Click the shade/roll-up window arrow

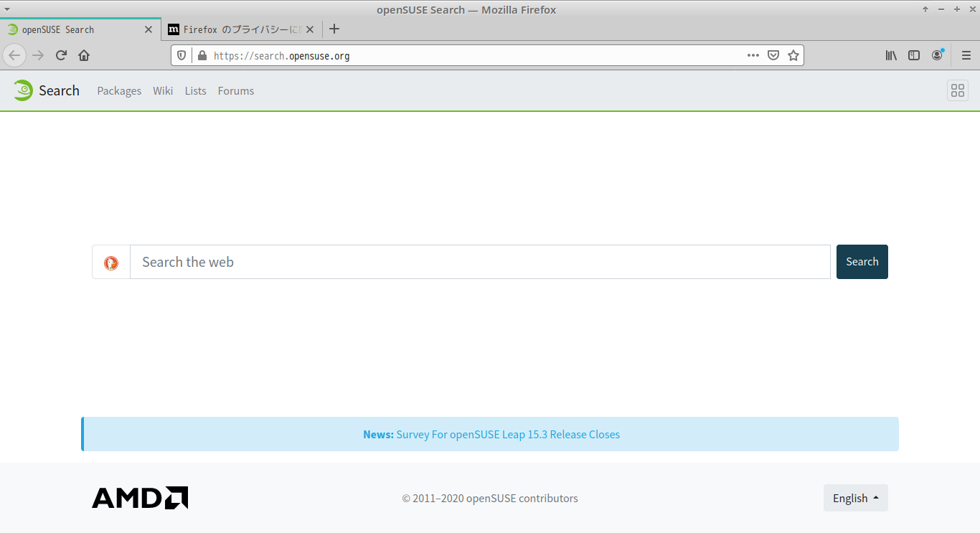pyautogui.click(x=925, y=9)
